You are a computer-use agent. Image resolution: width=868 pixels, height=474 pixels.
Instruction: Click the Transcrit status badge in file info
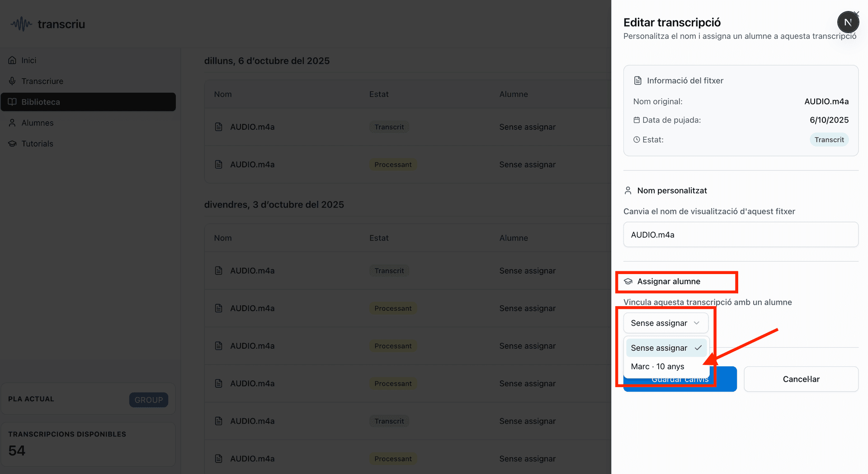pos(829,140)
